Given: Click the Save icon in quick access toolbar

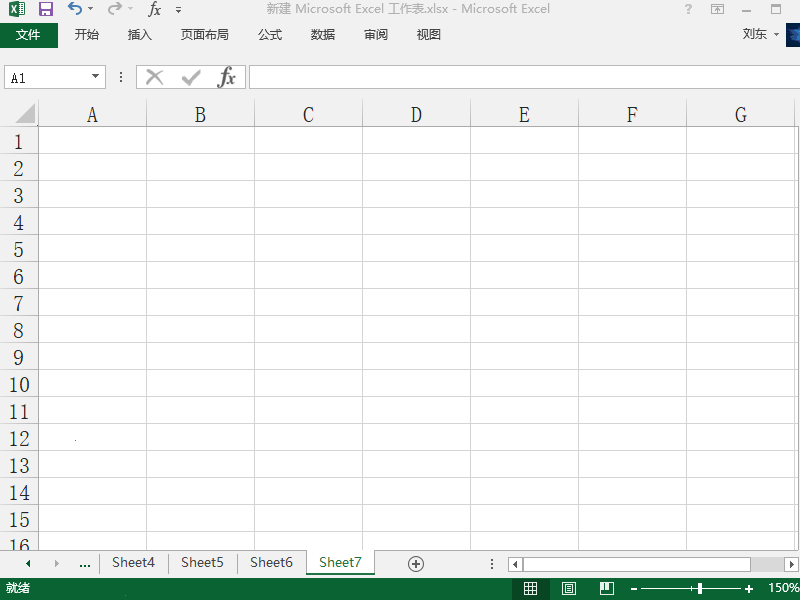Looking at the screenshot, I should tap(46, 9).
